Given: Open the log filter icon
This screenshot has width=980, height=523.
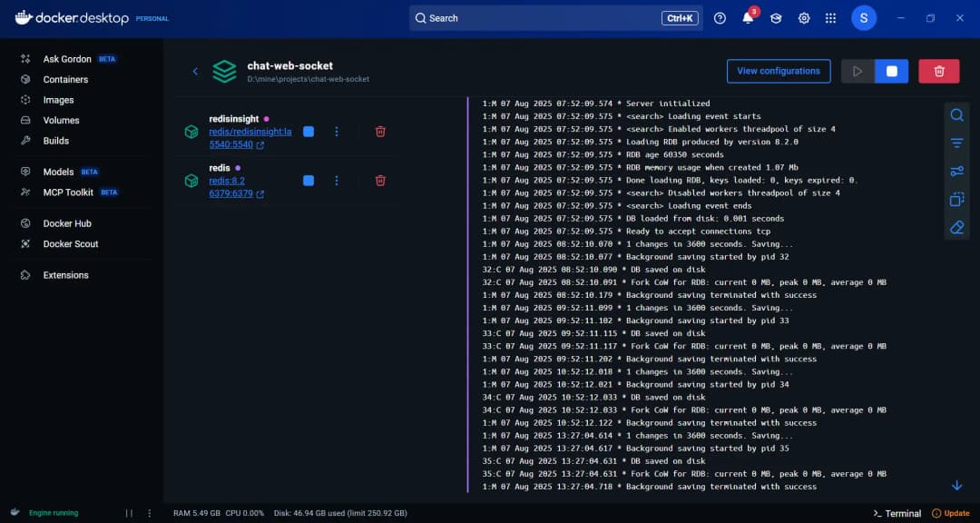Looking at the screenshot, I should [x=957, y=143].
